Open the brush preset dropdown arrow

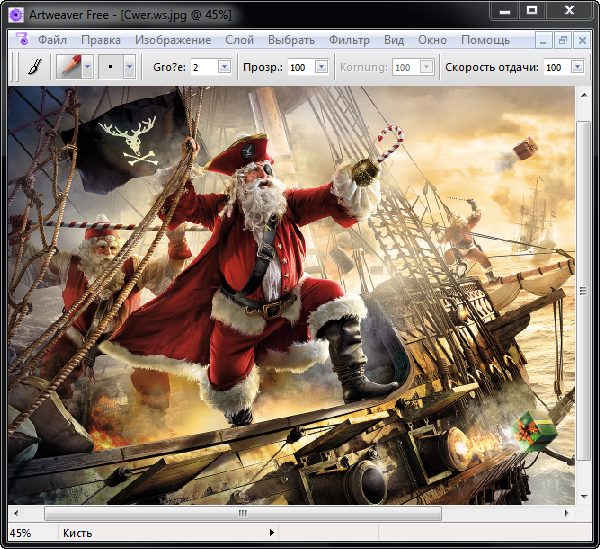click(x=88, y=67)
